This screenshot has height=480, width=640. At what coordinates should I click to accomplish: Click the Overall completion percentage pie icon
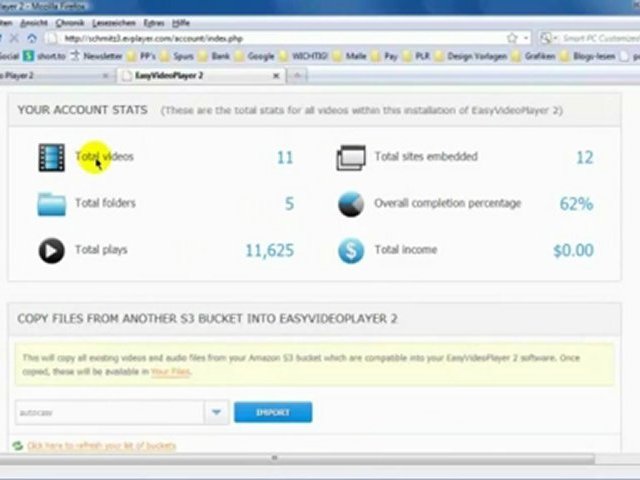click(x=351, y=204)
